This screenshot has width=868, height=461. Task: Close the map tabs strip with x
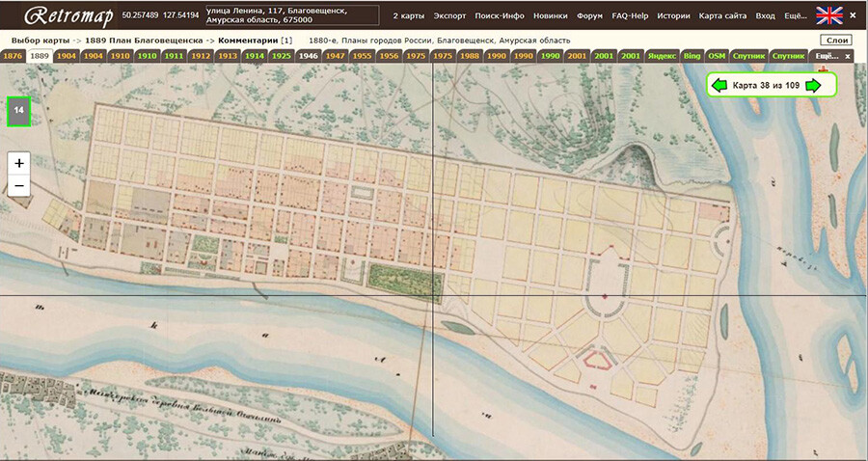[848, 56]
